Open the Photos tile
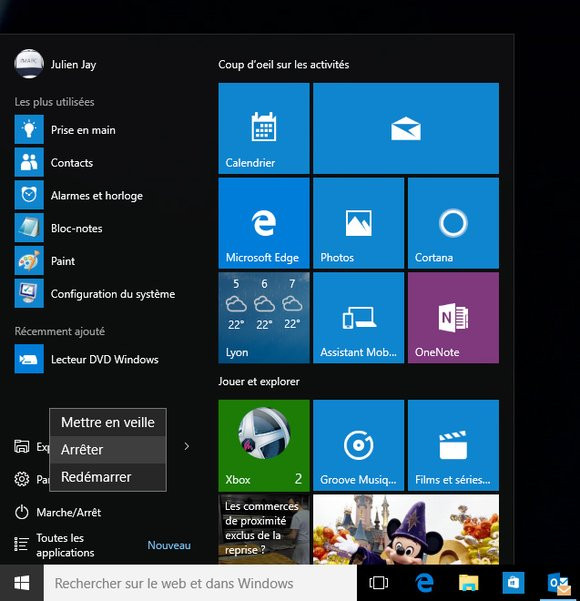This screenshot has height=601, width=580. 358,223
